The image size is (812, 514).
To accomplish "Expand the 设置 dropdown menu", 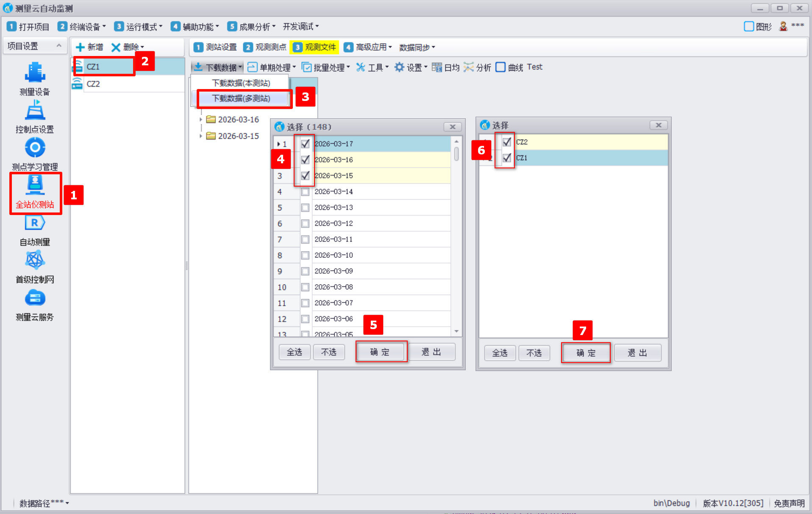I will pos(410,67).
